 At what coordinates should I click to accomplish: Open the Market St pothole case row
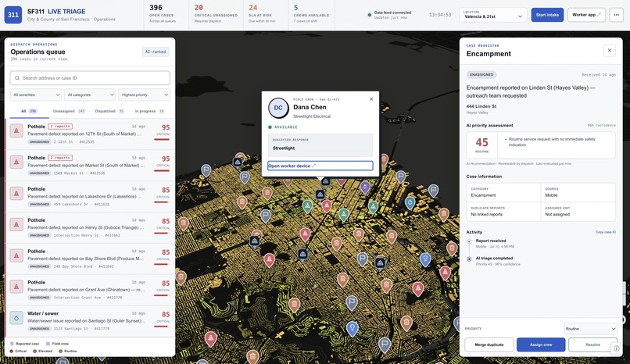tap(91, 166)
